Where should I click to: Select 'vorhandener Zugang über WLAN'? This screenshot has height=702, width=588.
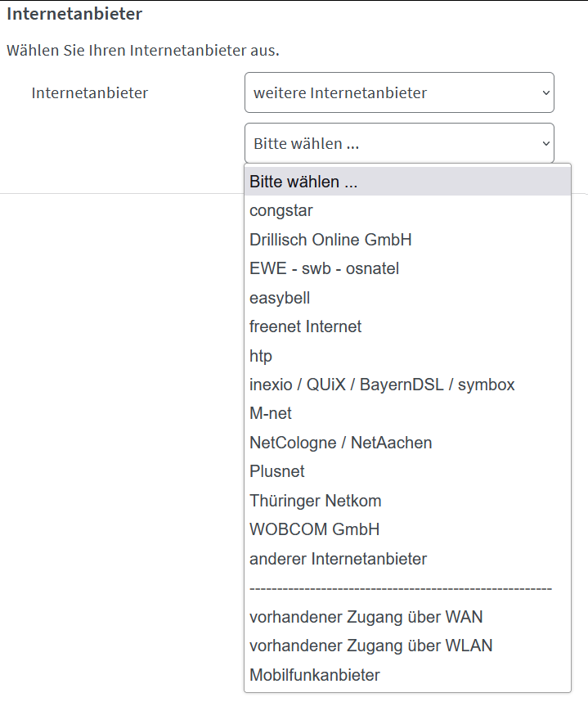tap(407, 646)
